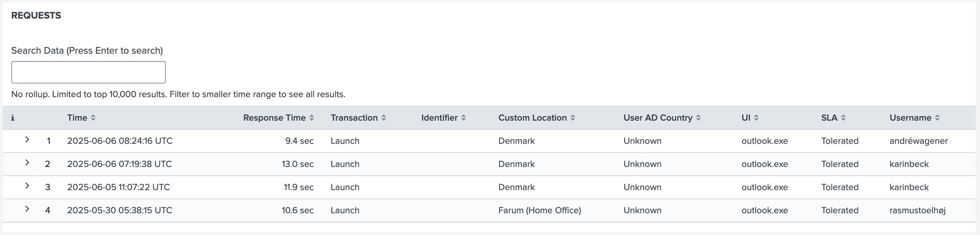Expand row 1 details chevron
Image resolution: width=980 pixels, height=235 pixels.
tap(27, 140)
